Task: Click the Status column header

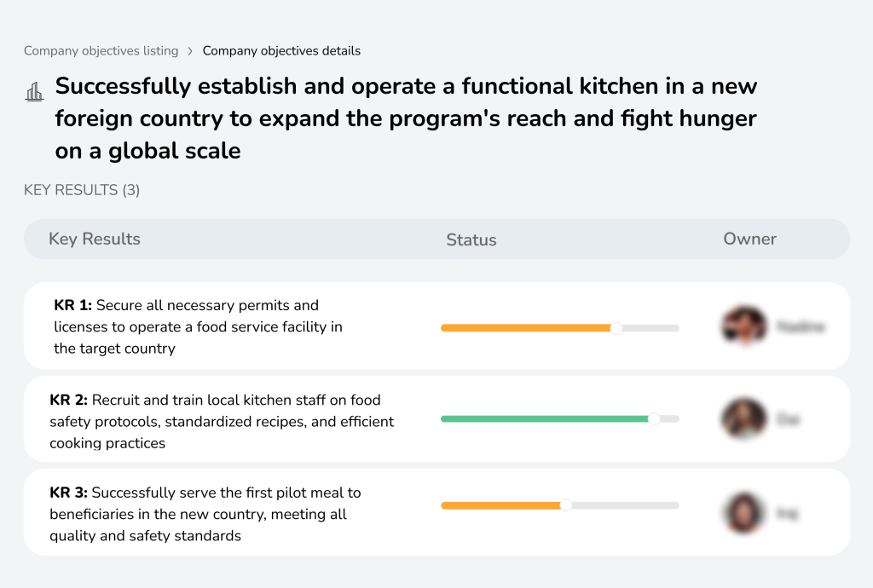Action: [x=471, y=239]
